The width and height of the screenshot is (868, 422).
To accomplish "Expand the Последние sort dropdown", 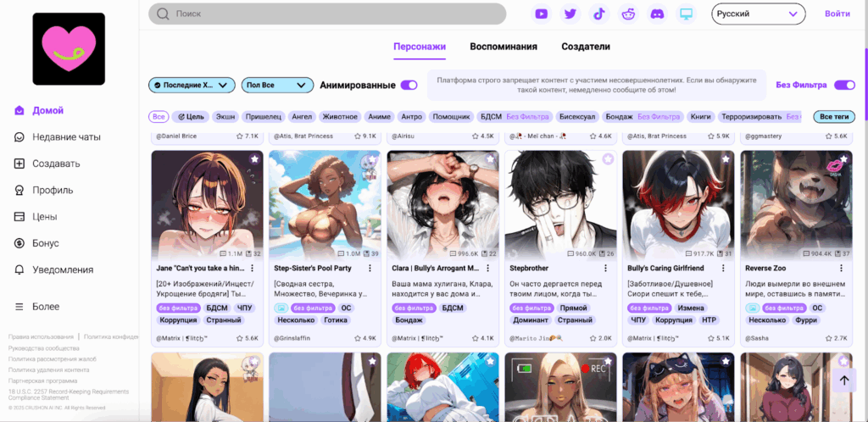I will (192, 85).
